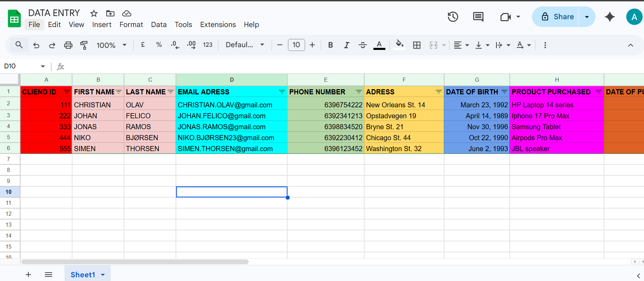644x281 pixels.
Task: Open more toolbar options three dots
Action: [545, 45]
